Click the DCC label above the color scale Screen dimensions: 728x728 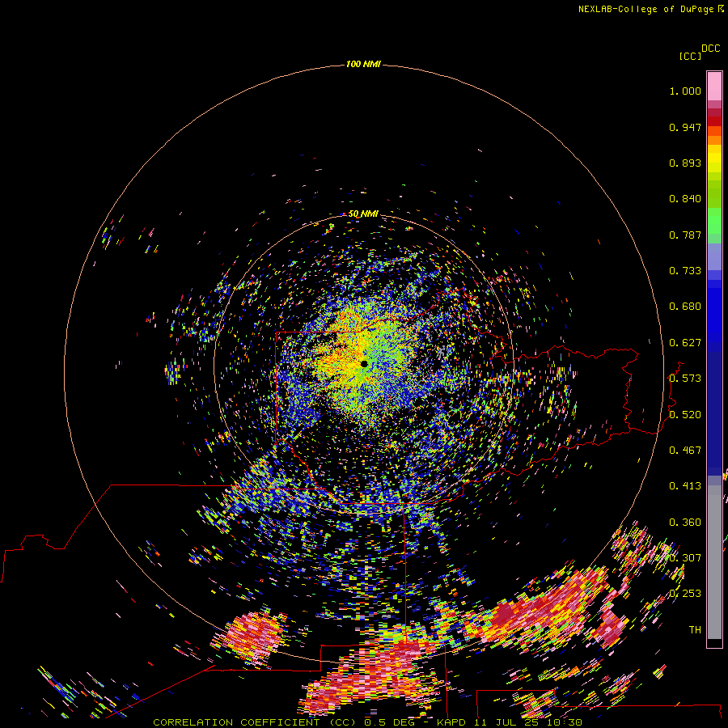tap(710, 49)
